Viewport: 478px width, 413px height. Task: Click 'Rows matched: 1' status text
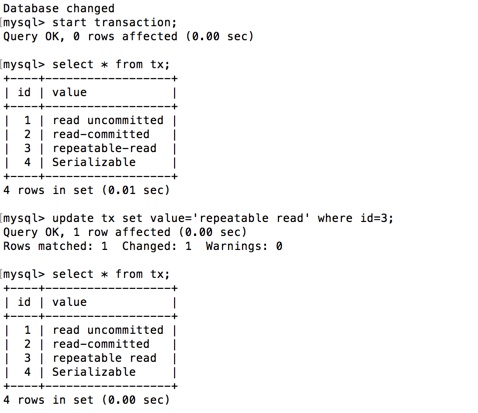click(56, 246)
